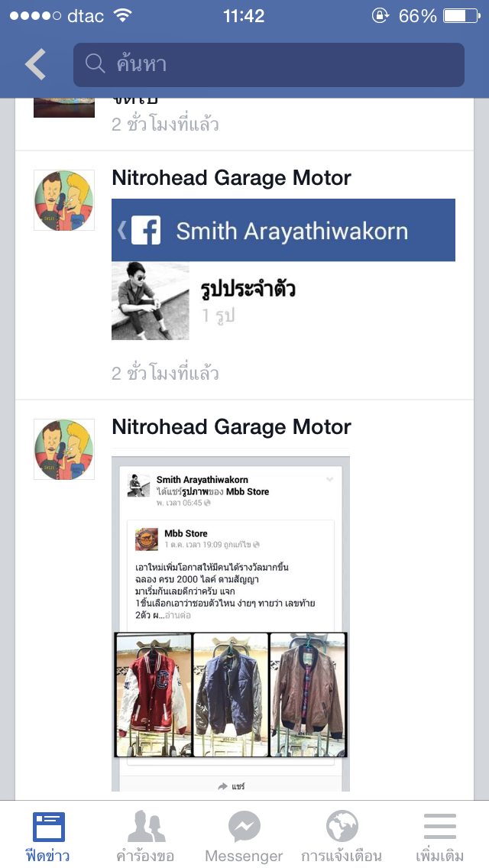The height and width of the screenshot is (868, 489).
Task: Open the รูปประจำตัว album title
Action: pyautogui.click(x=248, y=288)
